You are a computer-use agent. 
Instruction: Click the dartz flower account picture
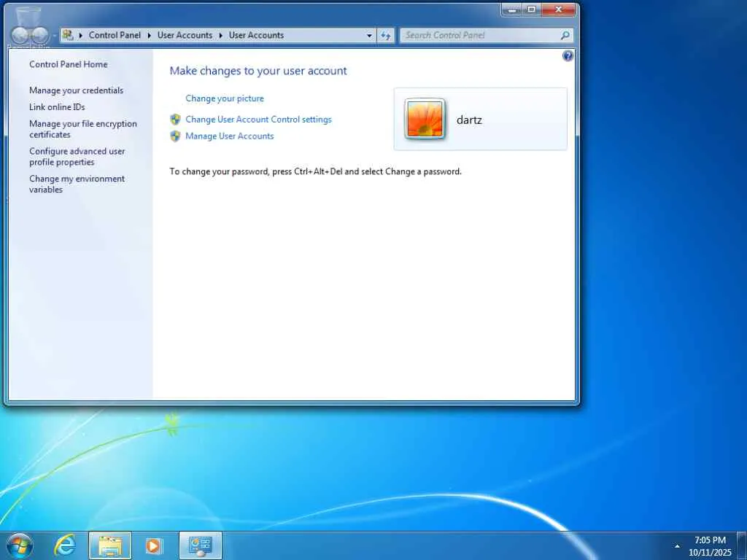coord(425,119)
